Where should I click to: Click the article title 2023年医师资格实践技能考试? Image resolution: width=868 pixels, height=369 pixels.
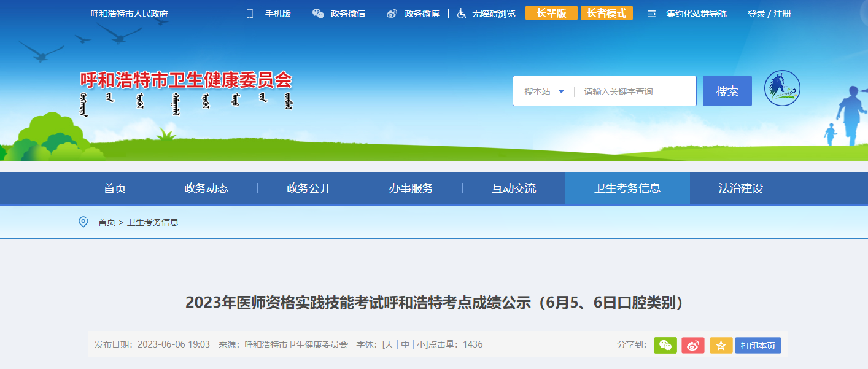(434, 303)
